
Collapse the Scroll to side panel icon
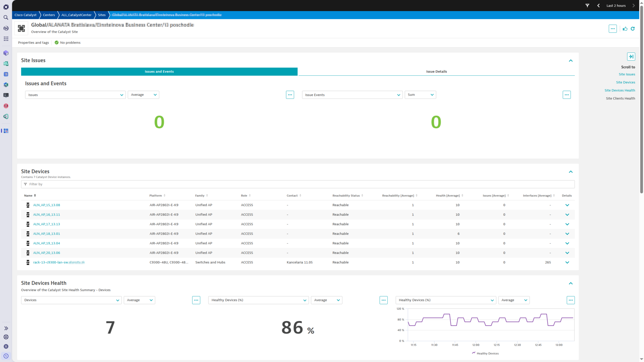[631, 57]
